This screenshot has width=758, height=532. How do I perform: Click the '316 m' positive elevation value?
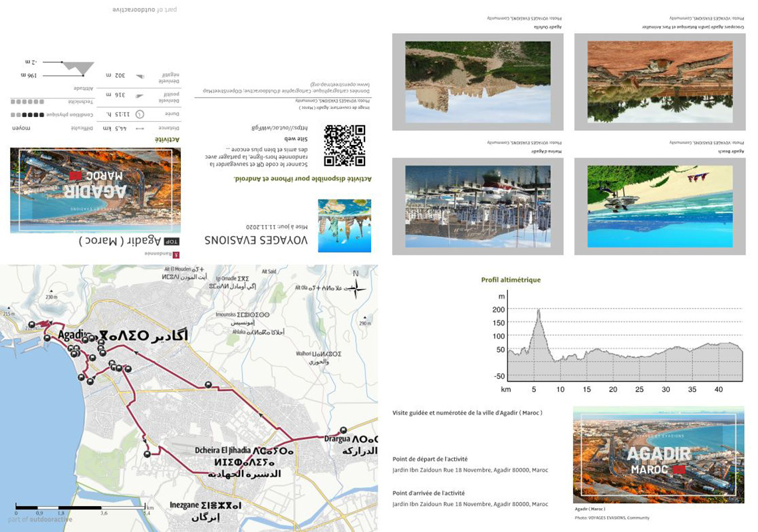tap(115, 95)
